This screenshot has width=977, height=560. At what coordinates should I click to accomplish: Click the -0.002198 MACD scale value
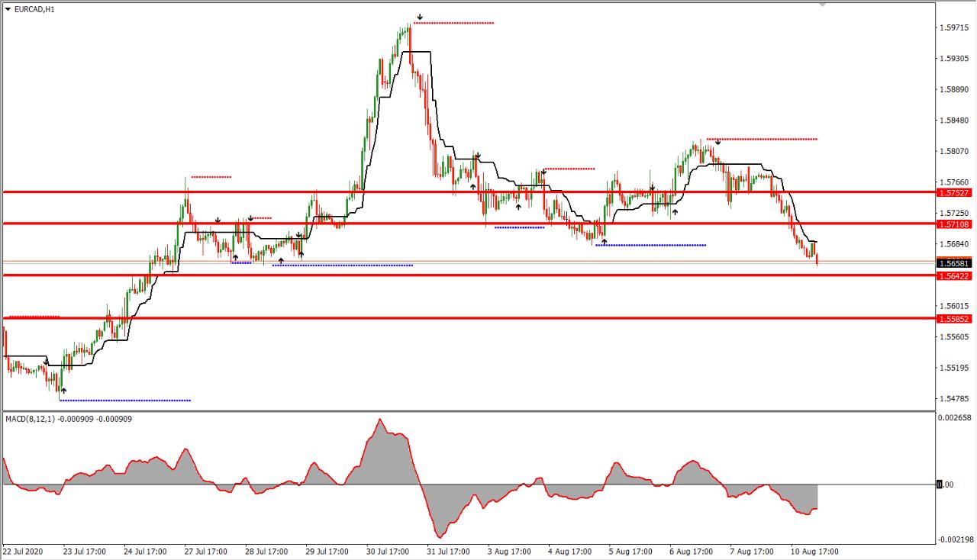(x=956, y=539)
